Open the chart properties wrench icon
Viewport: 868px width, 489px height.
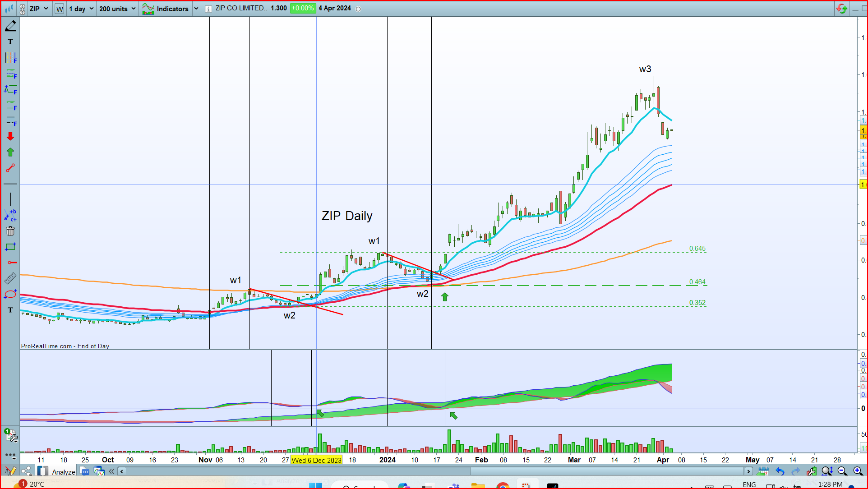[x=811, y=471]
